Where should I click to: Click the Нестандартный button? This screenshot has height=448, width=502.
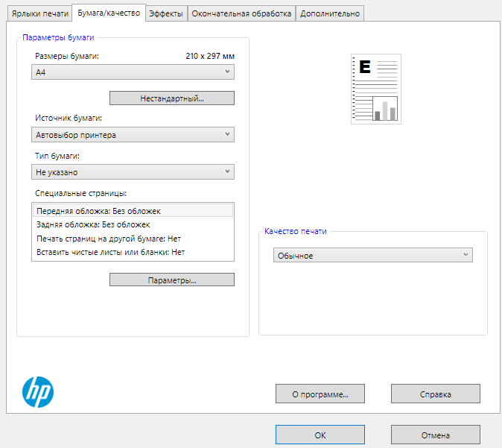(x=172, y=98)
